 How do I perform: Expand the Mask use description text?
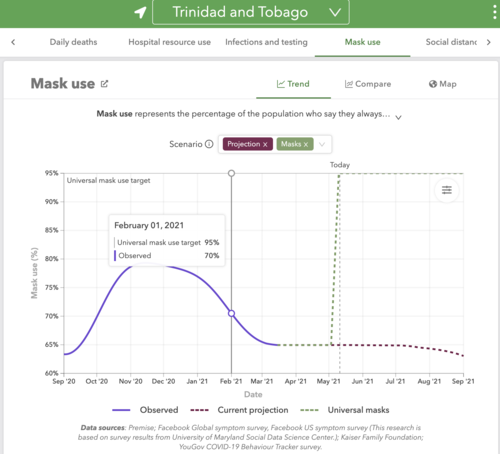coord(398,117)
